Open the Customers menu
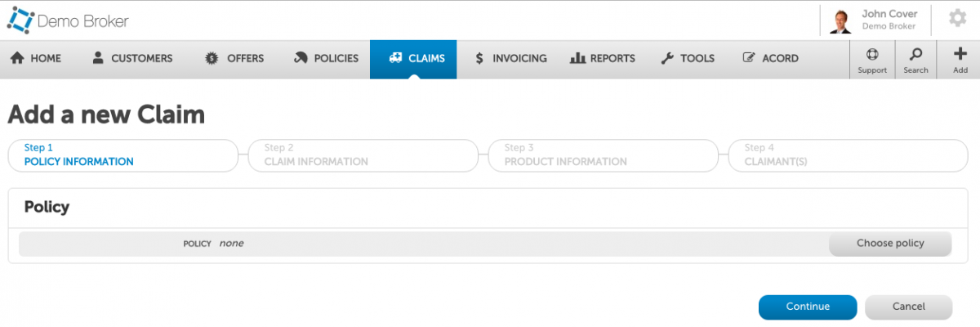 point(132,59)
